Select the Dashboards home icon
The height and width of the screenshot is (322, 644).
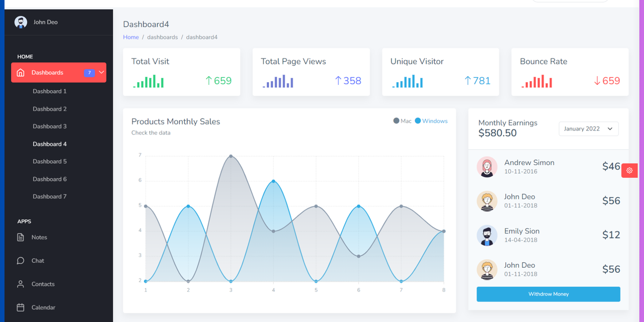[21, 72]
